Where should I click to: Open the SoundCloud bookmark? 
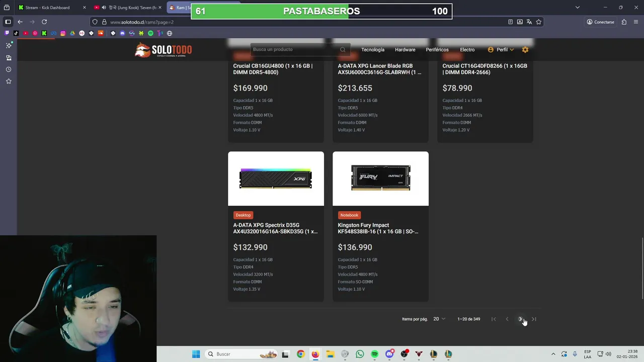(101, 33)
